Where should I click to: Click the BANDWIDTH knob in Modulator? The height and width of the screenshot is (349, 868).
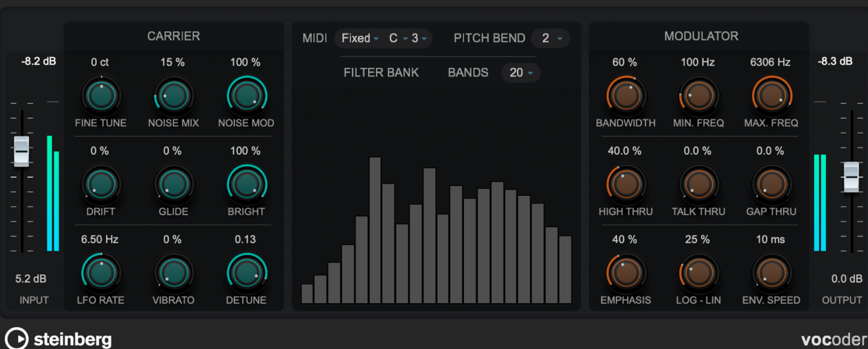[625, 95]
